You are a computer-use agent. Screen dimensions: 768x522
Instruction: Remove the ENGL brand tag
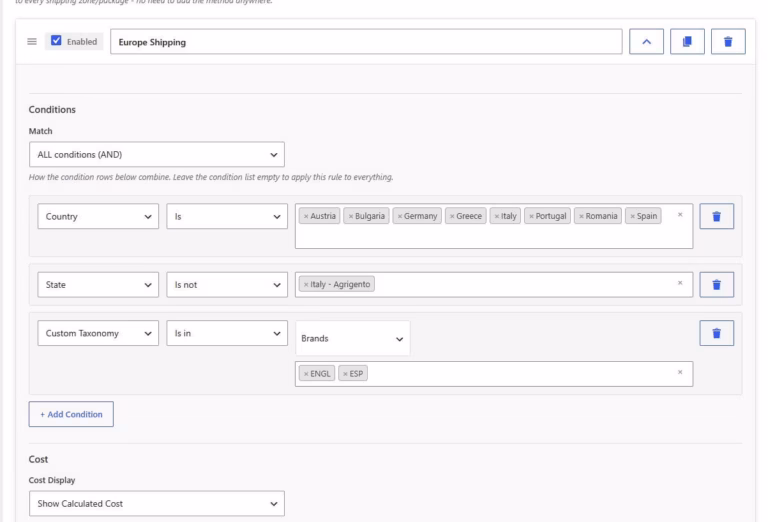pyautogui.click(x=306, y=374)
